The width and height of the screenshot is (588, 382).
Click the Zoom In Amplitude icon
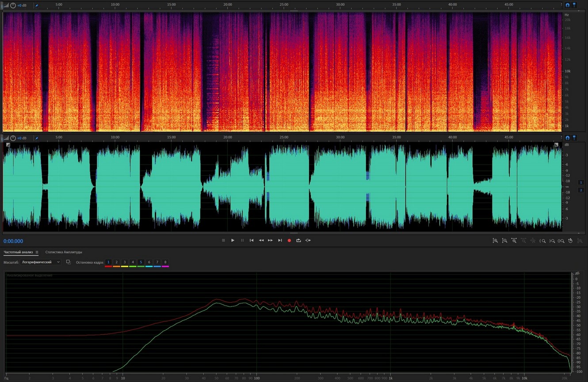pyautogui.click(x=495, y=241)
